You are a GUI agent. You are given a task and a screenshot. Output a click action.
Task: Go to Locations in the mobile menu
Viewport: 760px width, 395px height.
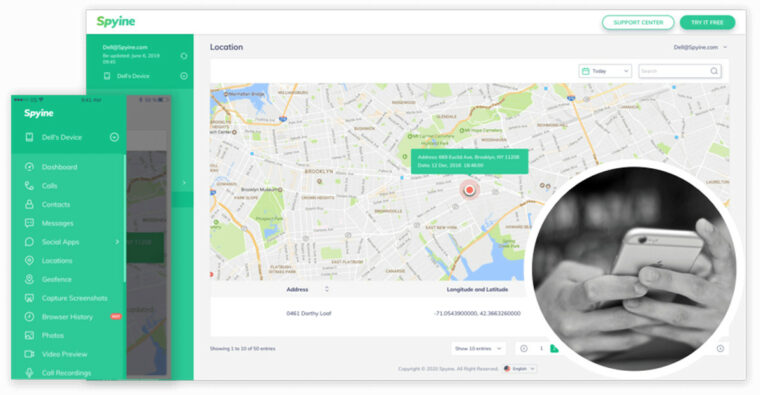point(57,261)
